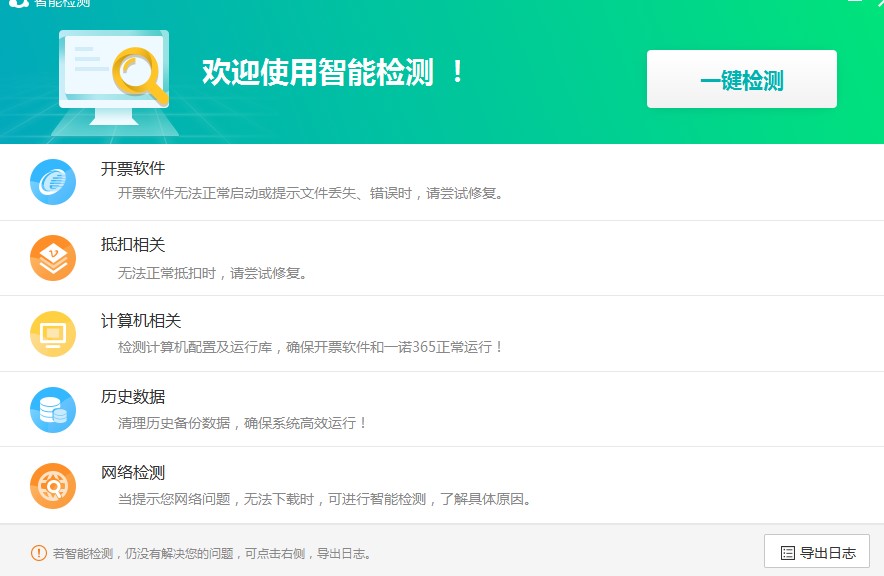This screenshot has width=884, height=576.
Task: Click the 智能检测 window title text
Action: 62,4
